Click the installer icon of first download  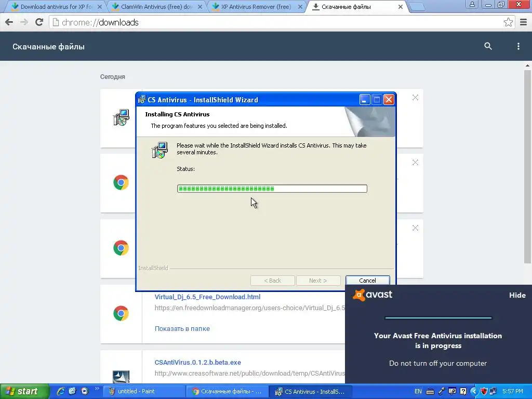121,117
